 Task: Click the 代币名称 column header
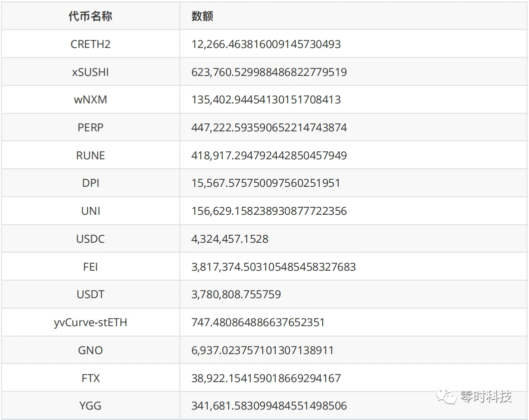[90, 16]
